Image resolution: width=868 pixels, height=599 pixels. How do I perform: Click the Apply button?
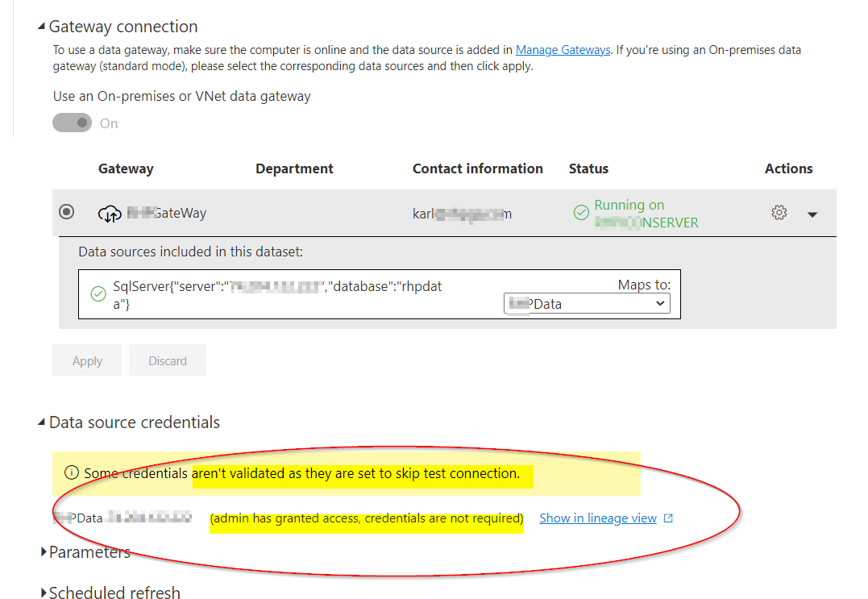pyautogui.click(x=87, y=360)
